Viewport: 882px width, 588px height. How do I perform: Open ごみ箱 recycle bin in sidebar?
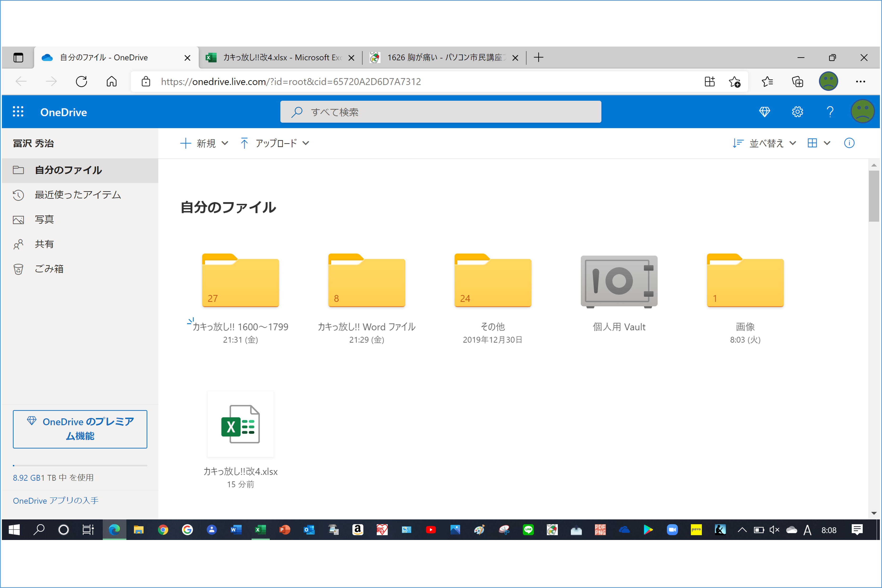[80, 269]
